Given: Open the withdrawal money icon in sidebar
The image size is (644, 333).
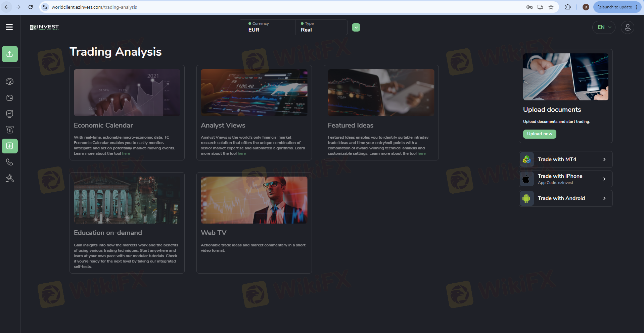Looking at the screenshot, I should pyautogui.click(x=10, y=130).
